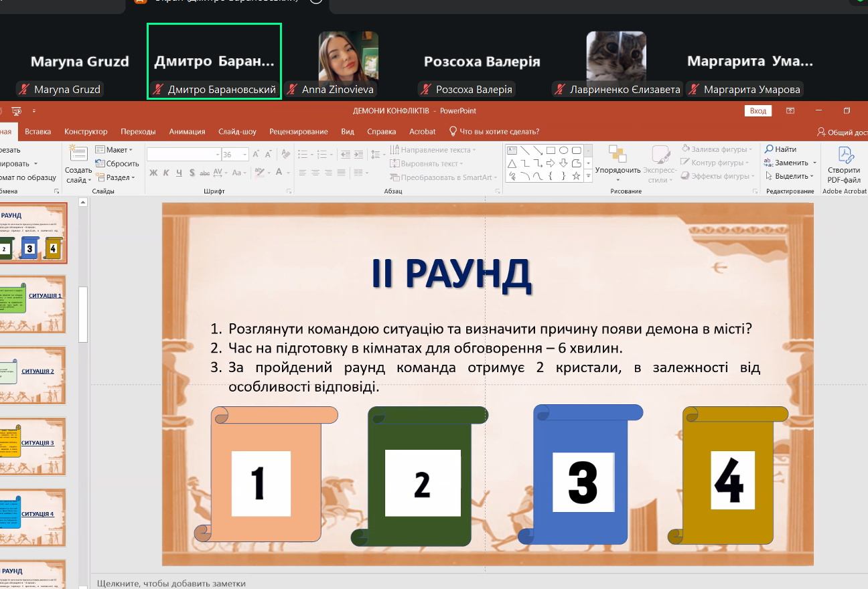Pick the oval shape from shapes gallery
The height and width of the screenshot is (589, 868).
(564, 150)
